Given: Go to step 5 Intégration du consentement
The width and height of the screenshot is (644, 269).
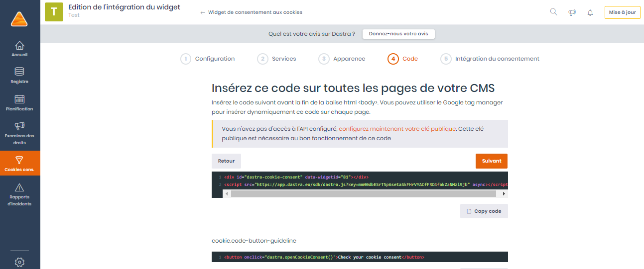Looking at the screenshot, I should 490,59.
